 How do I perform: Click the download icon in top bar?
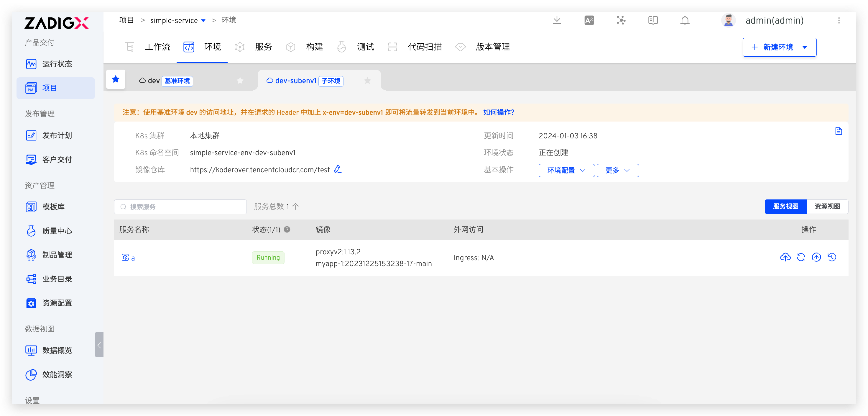point(557,20)
